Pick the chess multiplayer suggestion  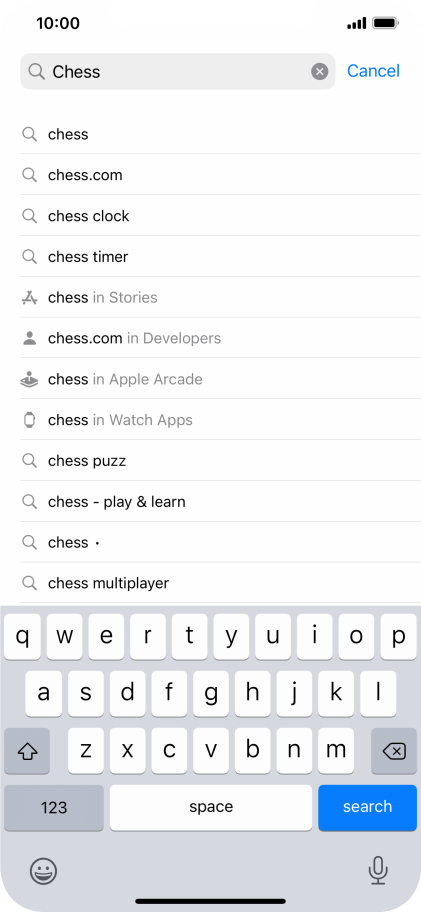pos(220,583)
